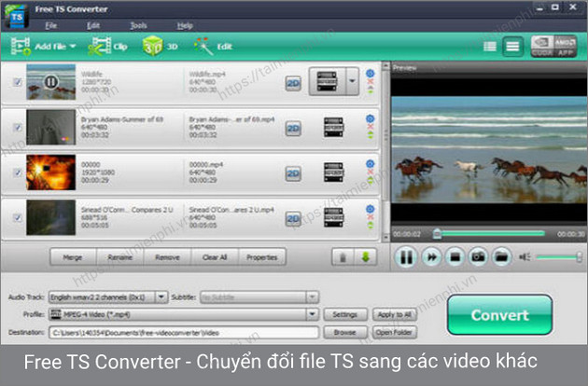Image resolution: width=588 pixels, height=386 pixels.
Task: Remove Sinead O'Connor row with red X
Action: pos(371,217)
